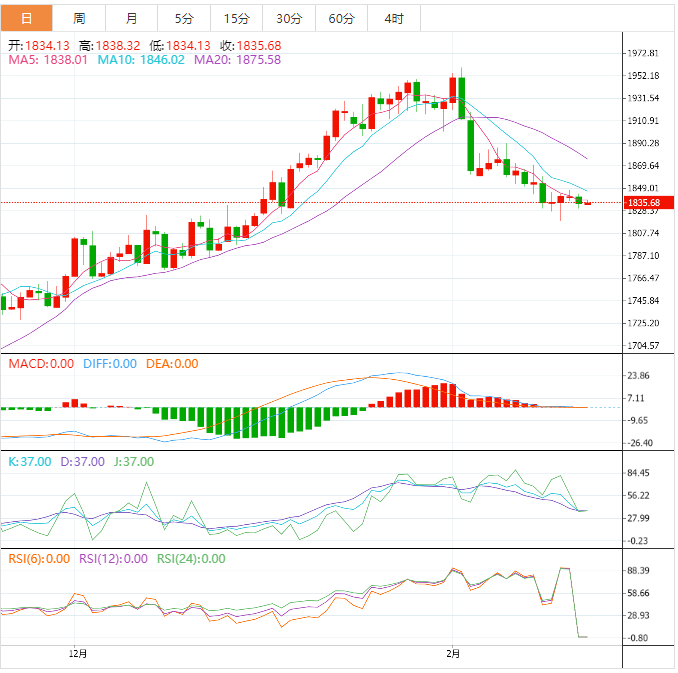Open the 月 monthly chart tab
Screen dimensions: 678x673
tap(132, 18)
